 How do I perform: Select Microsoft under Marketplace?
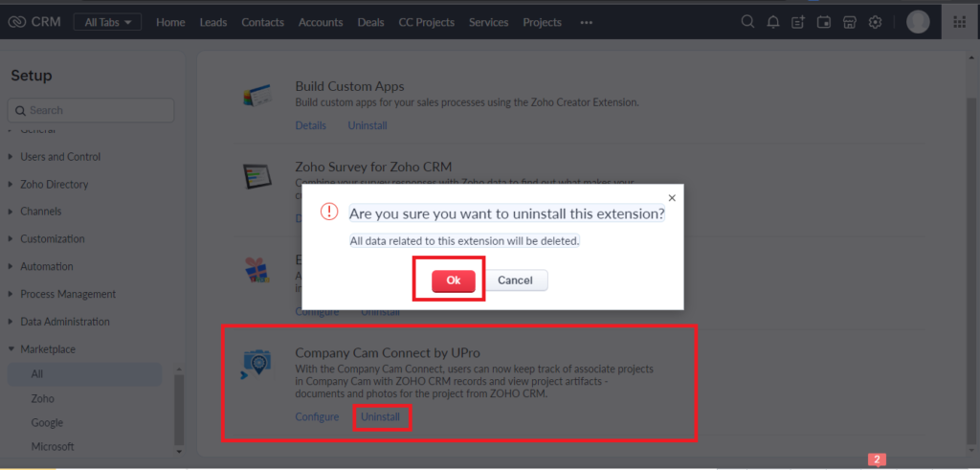click(53, 447)
